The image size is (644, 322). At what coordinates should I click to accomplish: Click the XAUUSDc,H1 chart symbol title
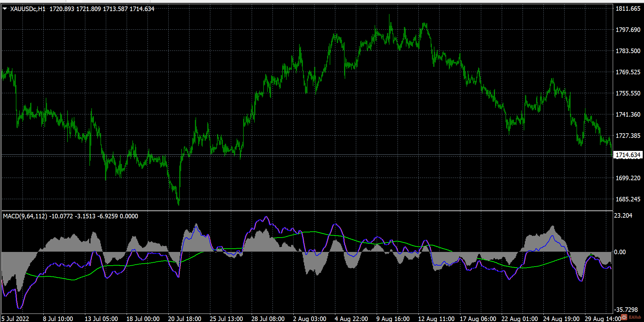(28, 9)
